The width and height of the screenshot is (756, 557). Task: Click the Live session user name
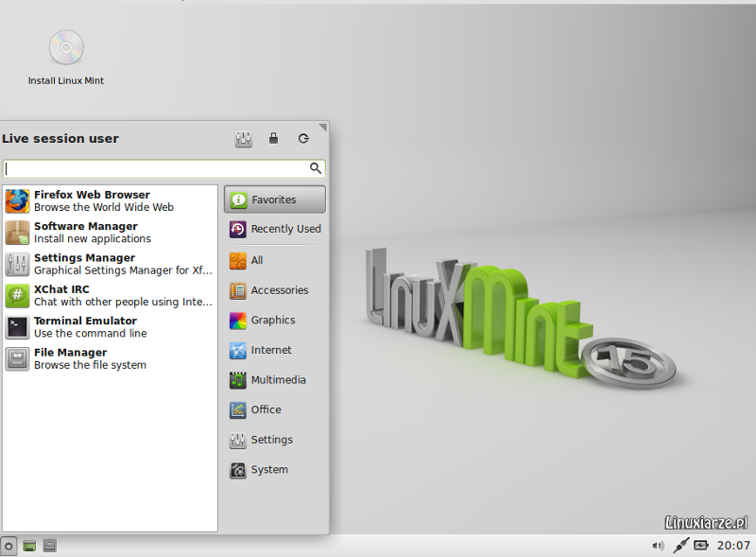pyautogui.click(x=60, y=139)
